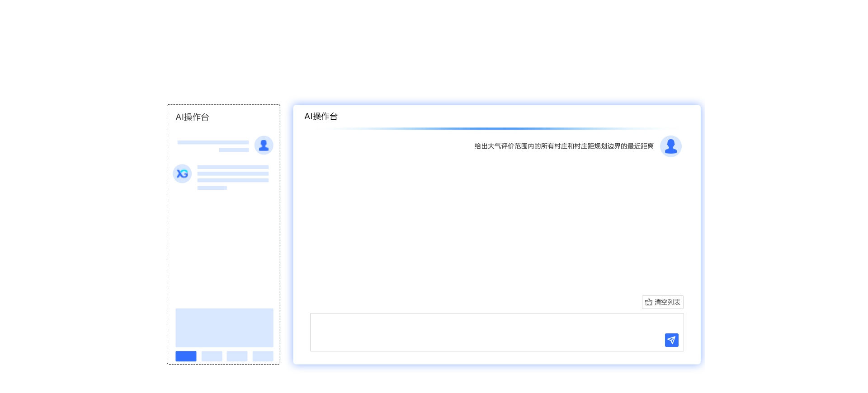Click the third light-blue button in preview footer
The height and width of the screenshot is (393, 868).
pyautogui.click(x=237, y=356)
